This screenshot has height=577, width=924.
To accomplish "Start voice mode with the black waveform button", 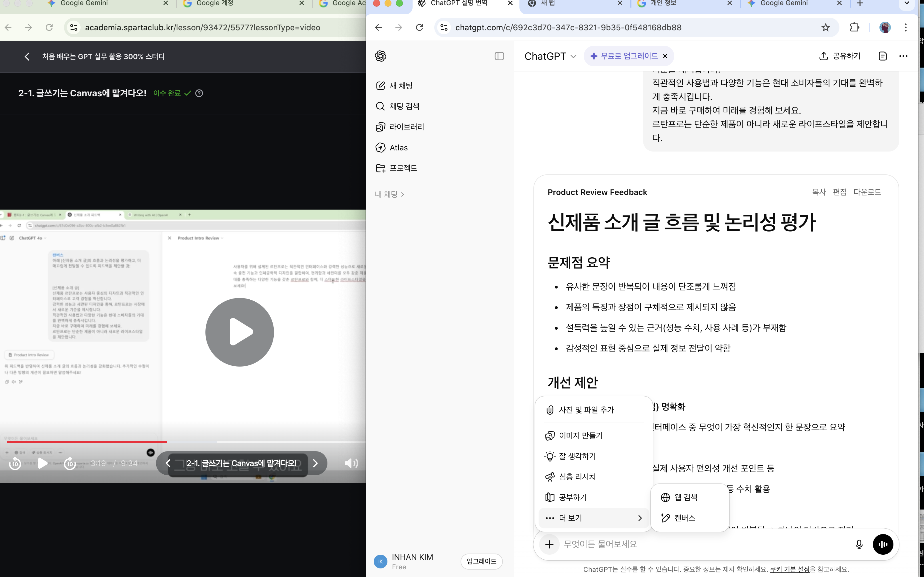I will point(883,544).
